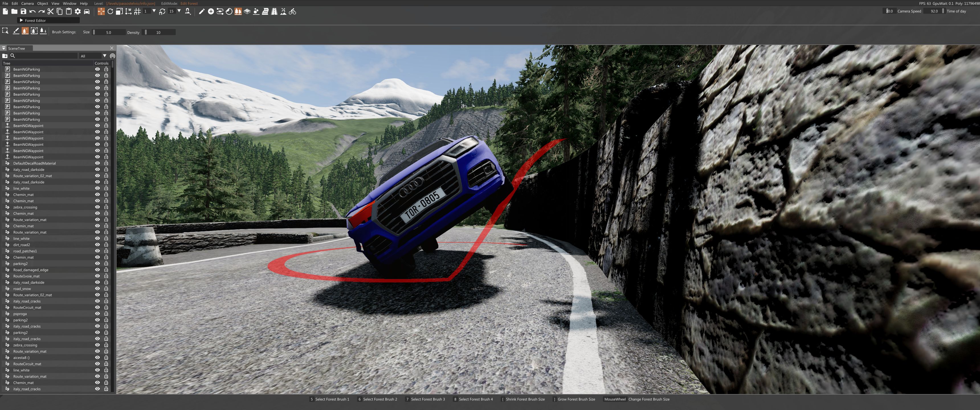This screenshot has height=410, width=980.
Task: Select the Forest Editor tree icon
Action: [x=238, y=11]
